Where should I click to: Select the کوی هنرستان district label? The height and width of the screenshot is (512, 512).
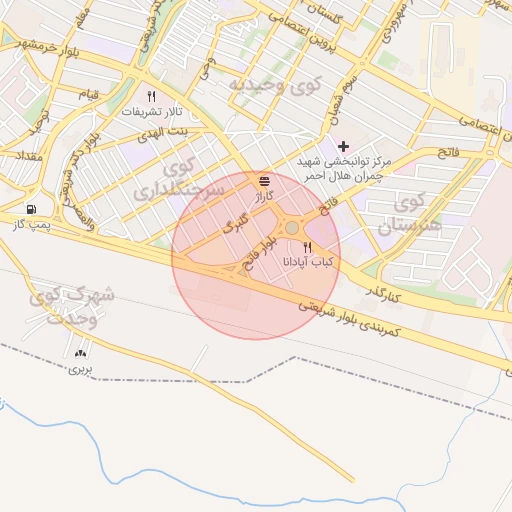tap(410, 215)
